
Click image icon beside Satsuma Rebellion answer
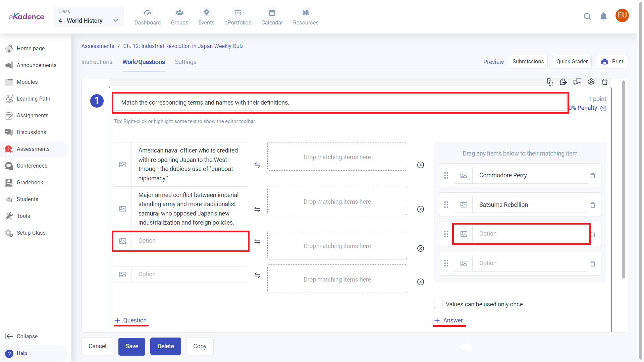[464, 205]
